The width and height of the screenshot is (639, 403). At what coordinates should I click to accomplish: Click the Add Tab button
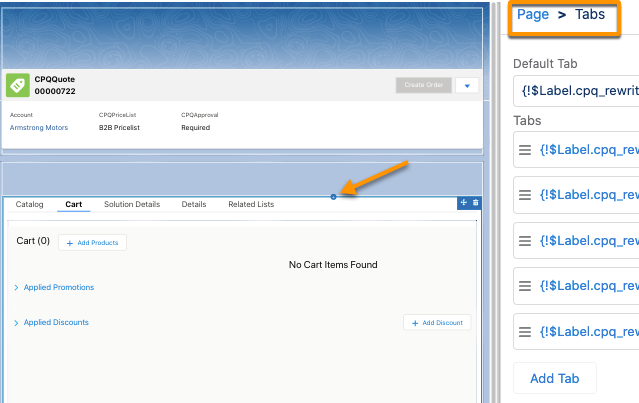point(555,378)
